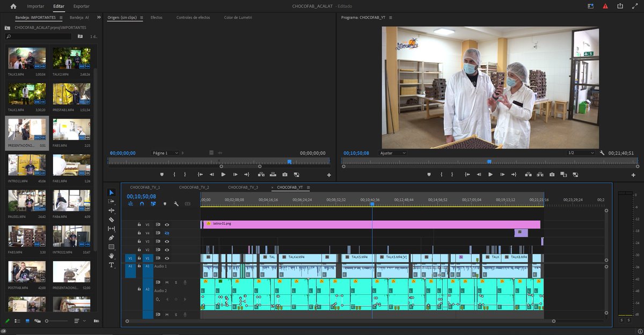Select the Type text tool
Viewport: 644px width, 335px height.
(112, 265)
